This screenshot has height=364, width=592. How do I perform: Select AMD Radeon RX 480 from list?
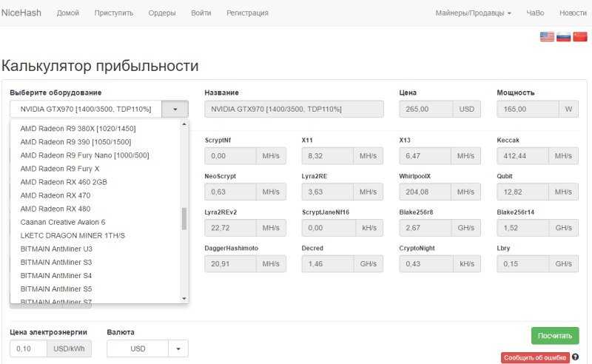click(55, 209)
